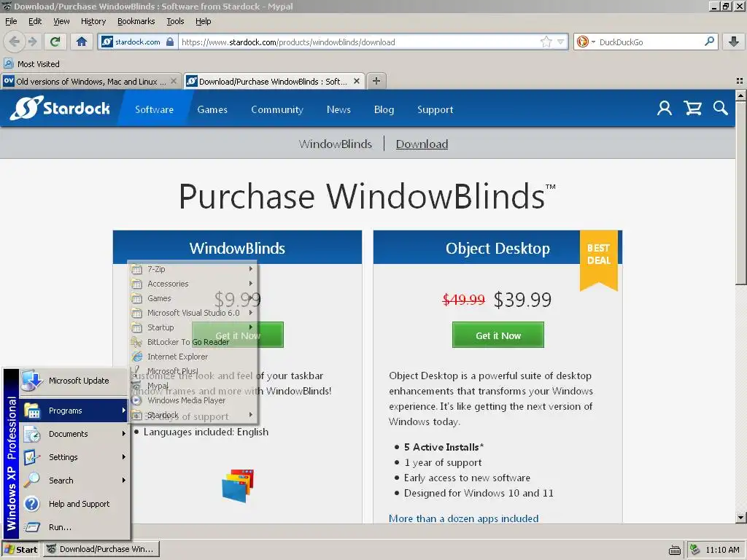Expand the Games programs folder
The height and width of the screenshot is (560, 747).
(x=193, y=298)
